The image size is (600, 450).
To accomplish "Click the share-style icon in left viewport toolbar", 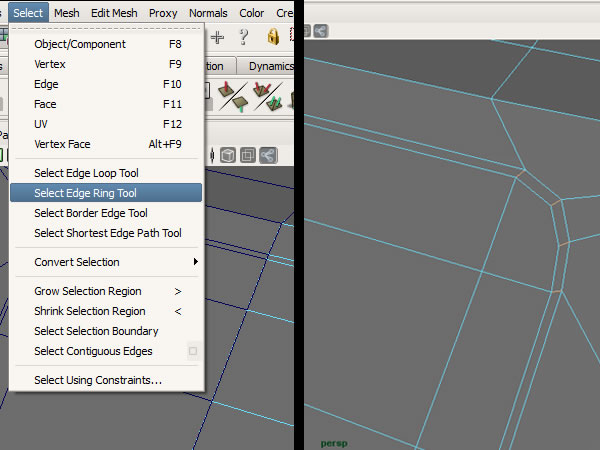I will 268,155.
